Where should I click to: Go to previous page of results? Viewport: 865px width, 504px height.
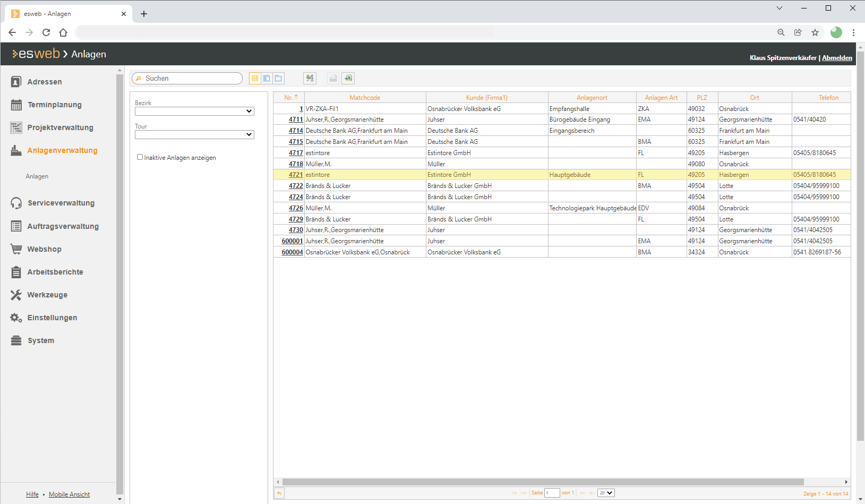[x=523, y=493]
